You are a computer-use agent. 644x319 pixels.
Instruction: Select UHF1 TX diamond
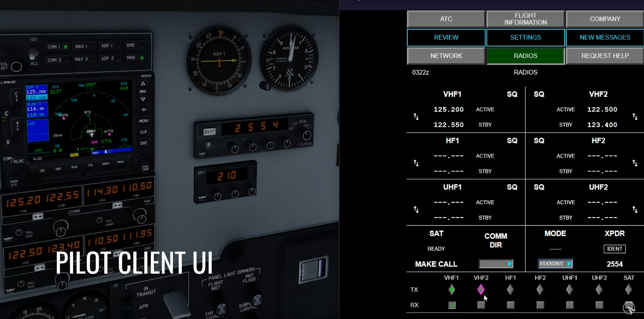click(569, 289)
